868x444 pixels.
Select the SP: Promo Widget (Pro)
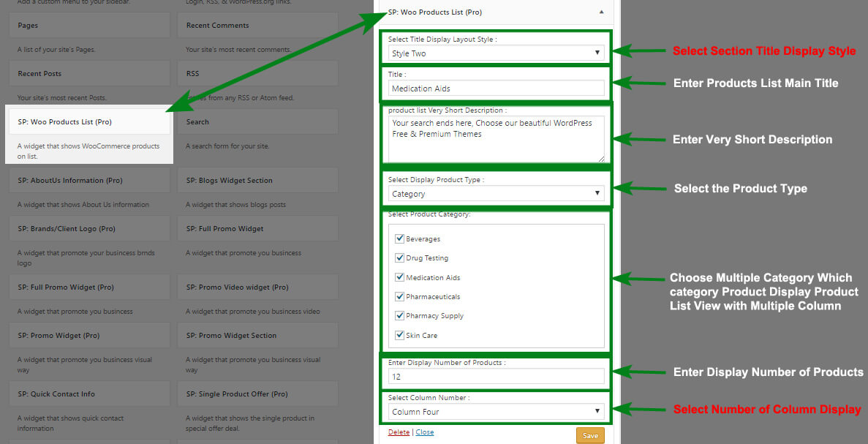[90, 336]
